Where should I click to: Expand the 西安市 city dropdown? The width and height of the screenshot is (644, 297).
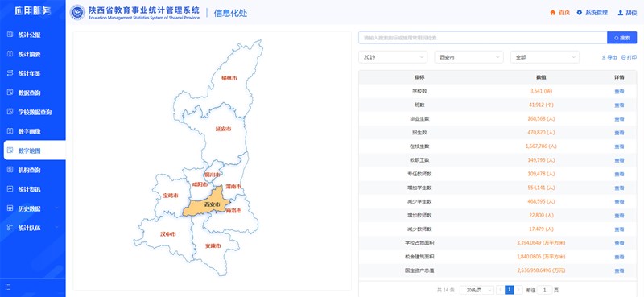(469, 57)
